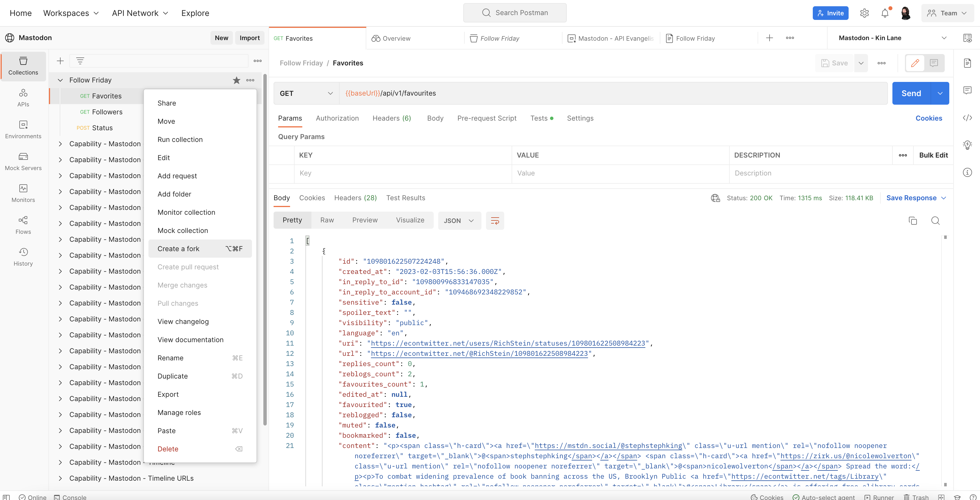
Task: Expand the JSON format dropdown
Action: (460, 221)
